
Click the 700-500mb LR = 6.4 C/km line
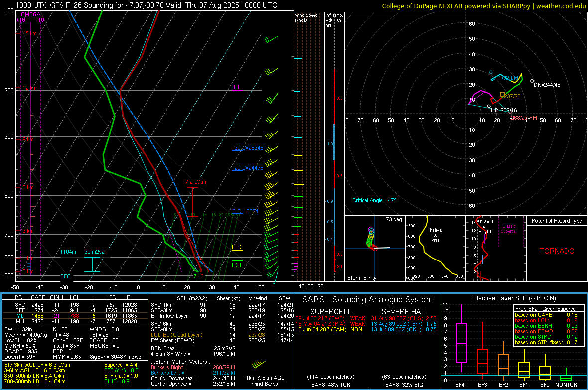pyautogui.click(x=35, y=381)
